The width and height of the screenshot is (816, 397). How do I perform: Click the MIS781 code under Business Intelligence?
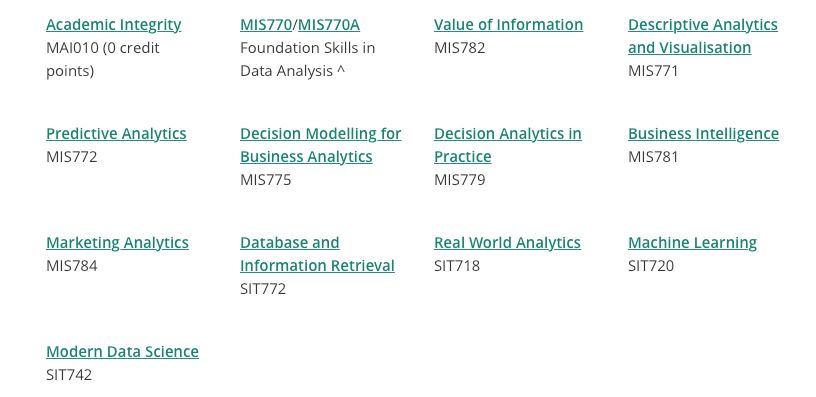pos(653,157)
